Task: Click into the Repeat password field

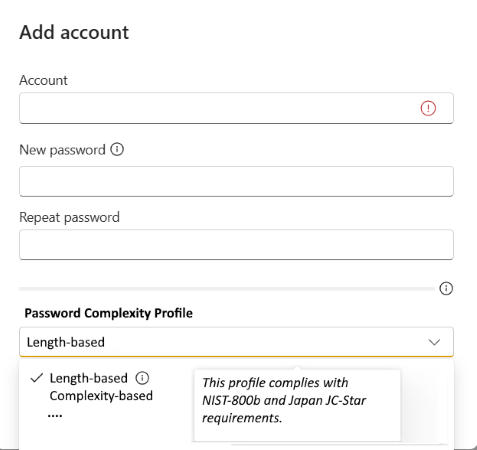Action: [236, 244]
